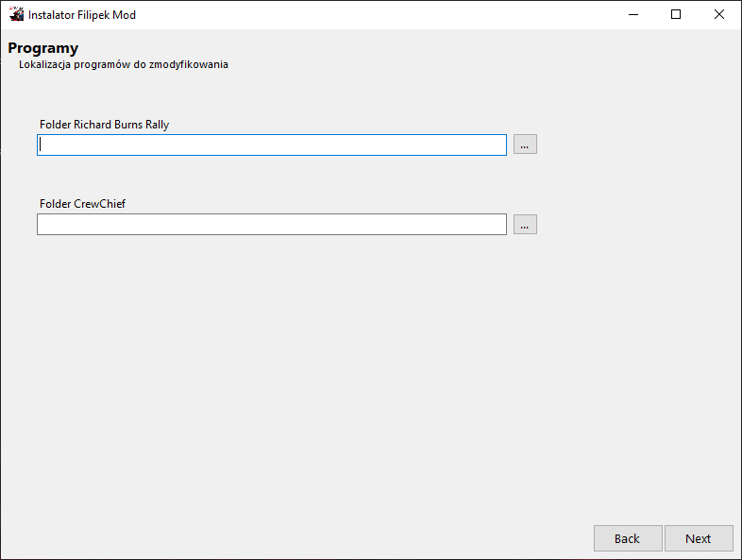This screenshot has height=560, width=742.
Task: Click the "Folder Richard Burns Rally" label
Action: 104,124
